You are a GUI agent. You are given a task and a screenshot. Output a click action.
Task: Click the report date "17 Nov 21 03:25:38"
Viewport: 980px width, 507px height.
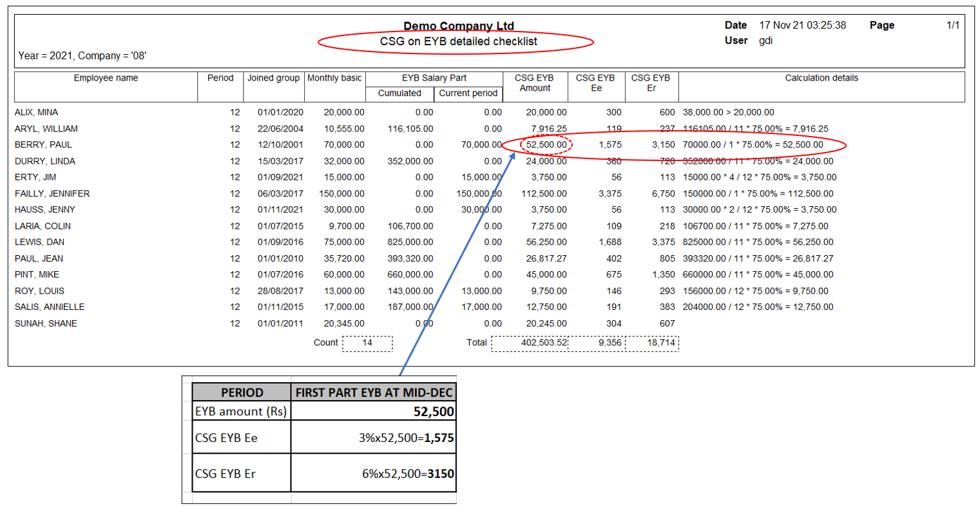pyautogui.click(x=802, y=25)
